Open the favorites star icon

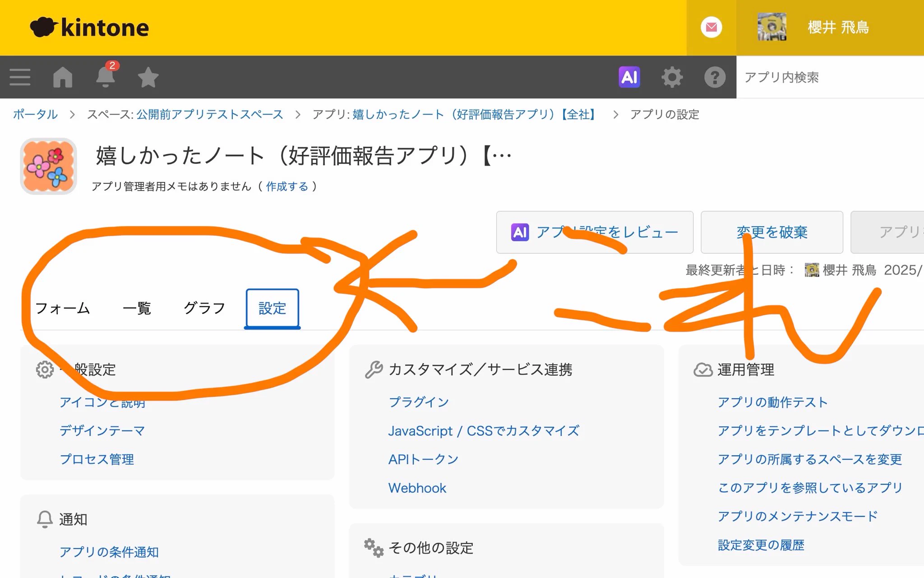click(x=148, y=77)
